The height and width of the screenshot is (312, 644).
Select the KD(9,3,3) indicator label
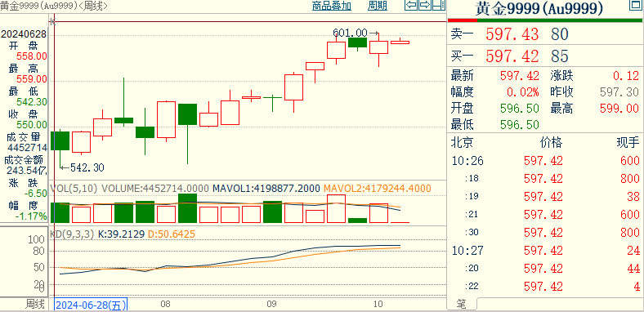pos(72,234)
